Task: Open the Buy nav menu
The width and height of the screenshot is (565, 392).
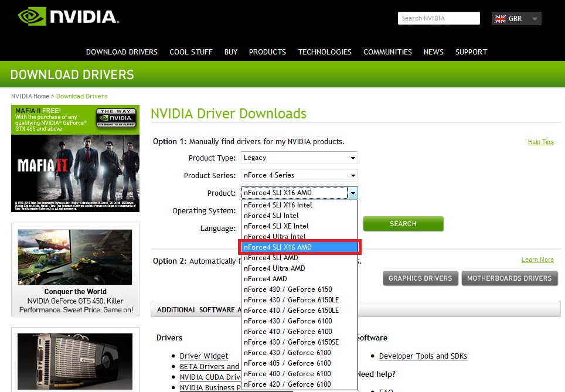Action: 230,52
